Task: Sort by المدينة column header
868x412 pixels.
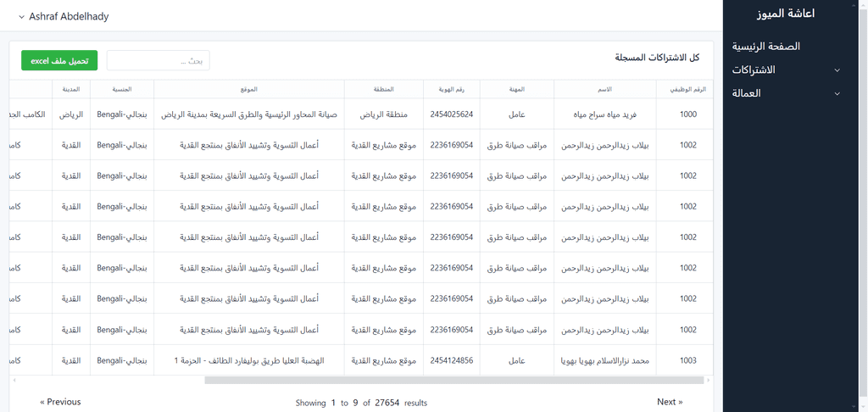Action: [x=71, y=89]
